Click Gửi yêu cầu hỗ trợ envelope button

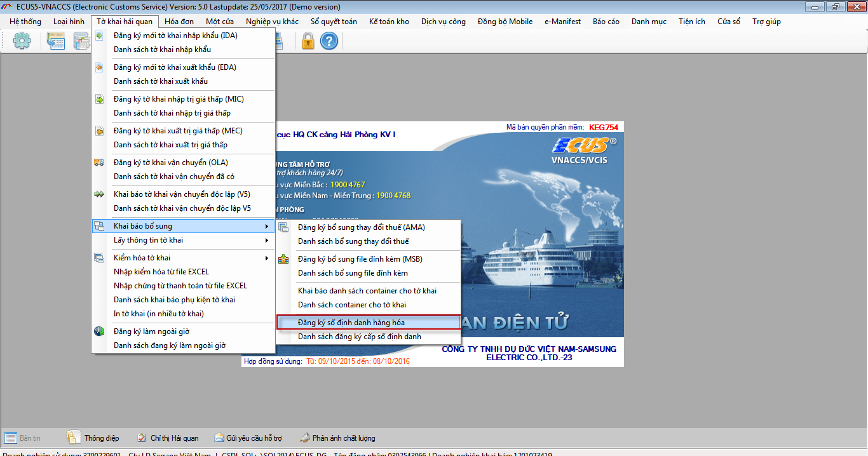248,438
